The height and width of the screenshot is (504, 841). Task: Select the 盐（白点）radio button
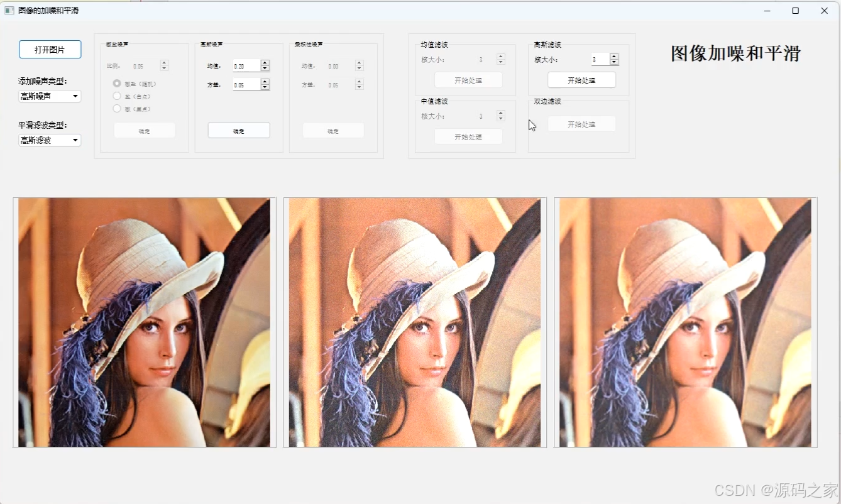coord(117,96)
